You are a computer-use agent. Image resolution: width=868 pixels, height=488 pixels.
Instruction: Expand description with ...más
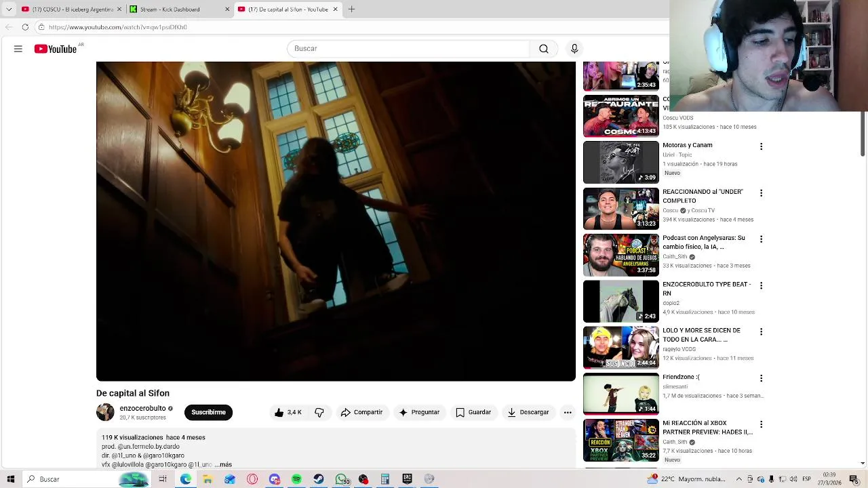click(223, 465)
